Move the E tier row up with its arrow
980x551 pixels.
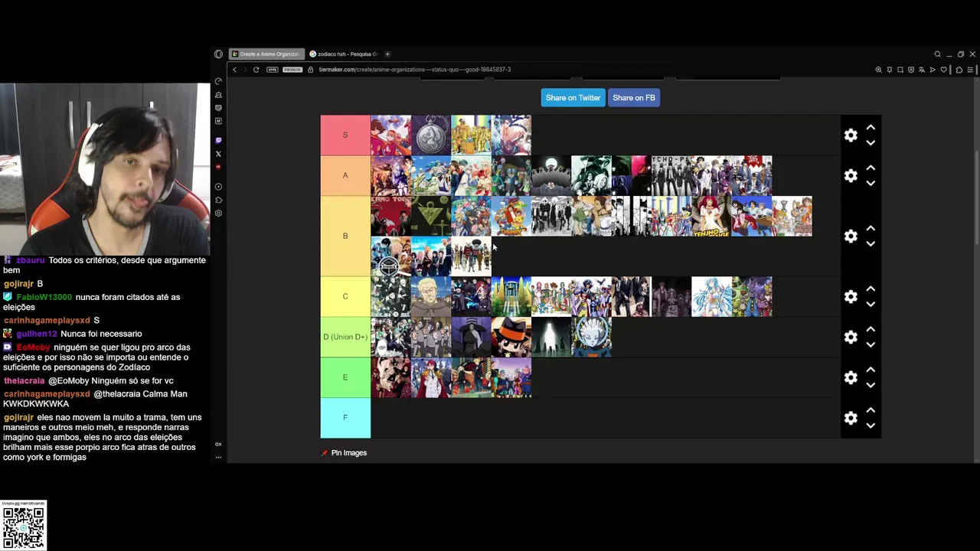point(871,370)
